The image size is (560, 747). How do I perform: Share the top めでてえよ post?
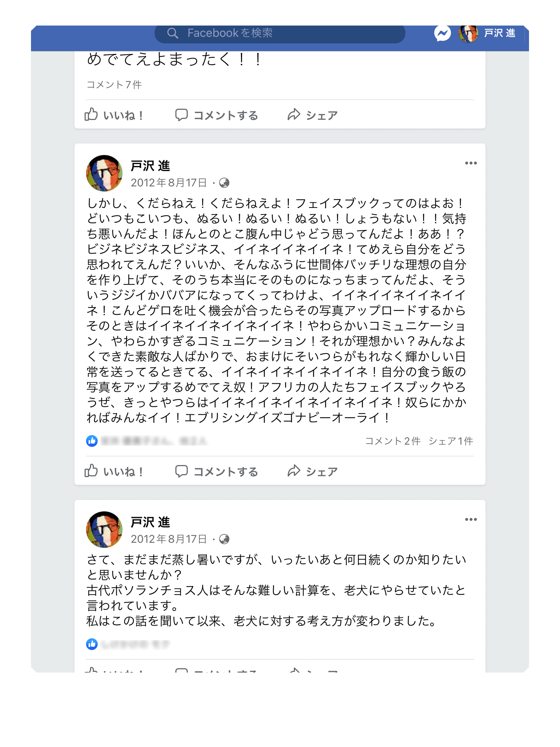point(312,115)
